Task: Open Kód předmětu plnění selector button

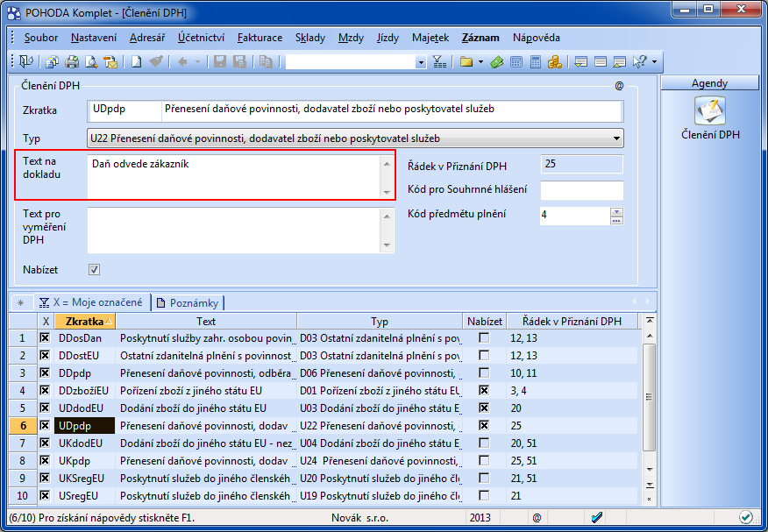Action: [616, 220]
